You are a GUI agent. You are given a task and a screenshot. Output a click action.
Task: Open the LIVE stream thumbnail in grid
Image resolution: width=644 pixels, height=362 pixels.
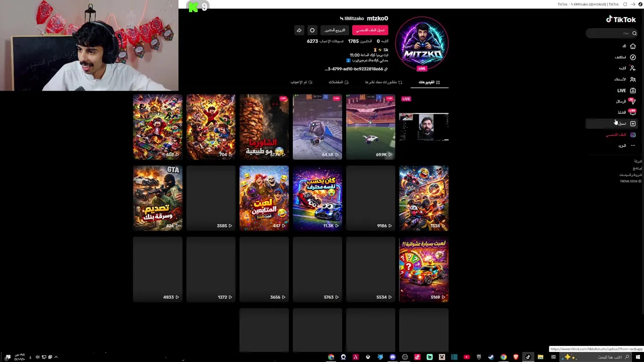click(424, 127)
